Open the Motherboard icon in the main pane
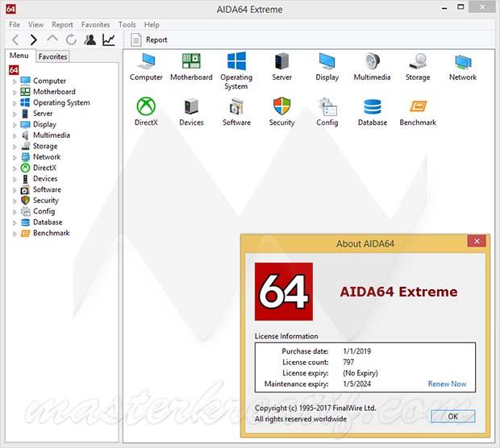The height and width of the screenshot is (448, 500). [191, 67]
